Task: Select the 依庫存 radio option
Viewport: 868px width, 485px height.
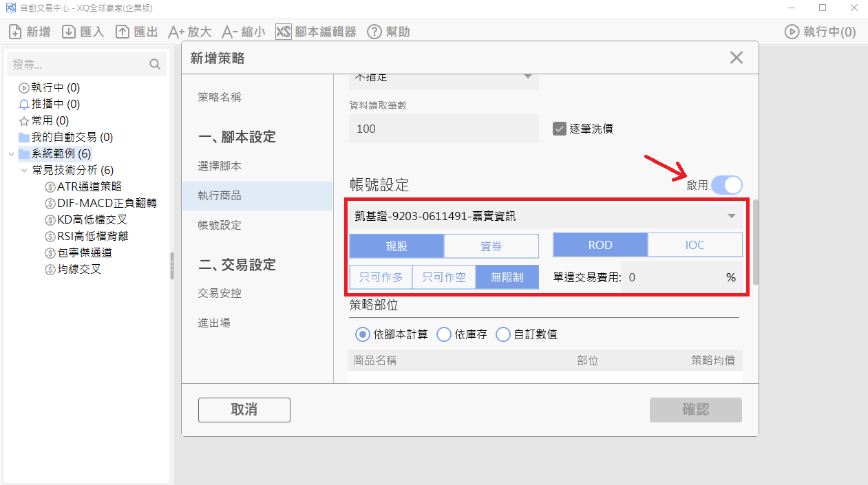Action: (444, 334)
